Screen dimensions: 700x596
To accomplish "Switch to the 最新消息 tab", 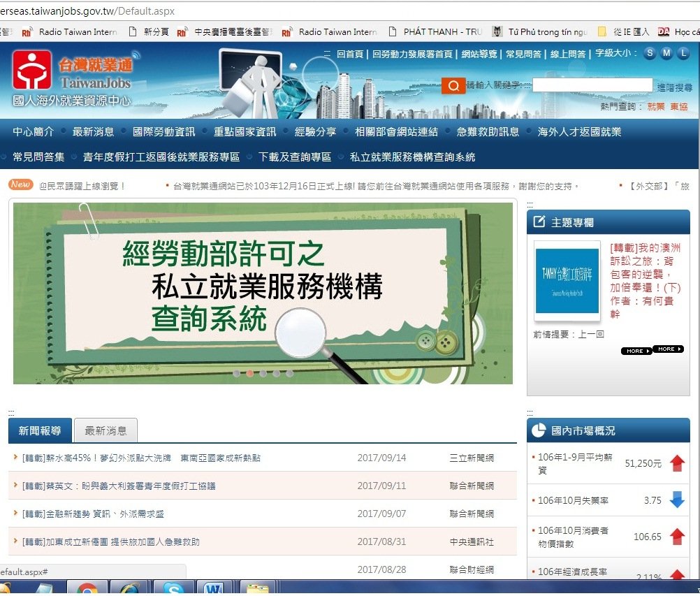I will tap(105, 430).
